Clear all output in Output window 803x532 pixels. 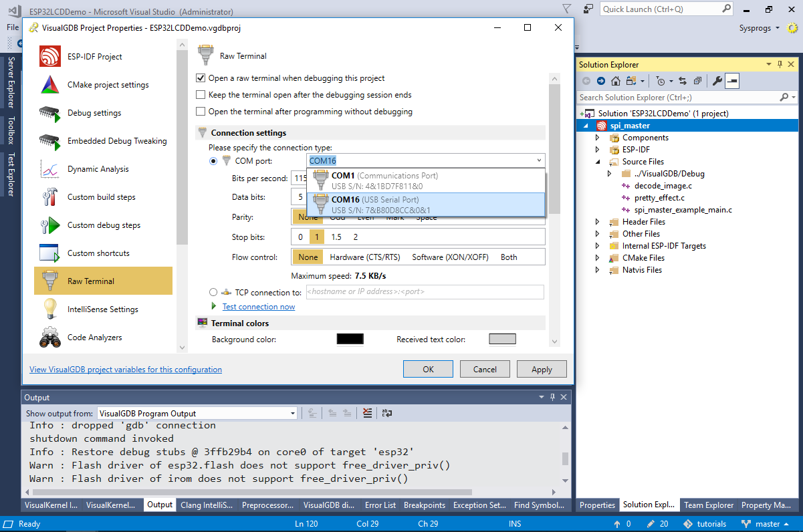[367, 413]
